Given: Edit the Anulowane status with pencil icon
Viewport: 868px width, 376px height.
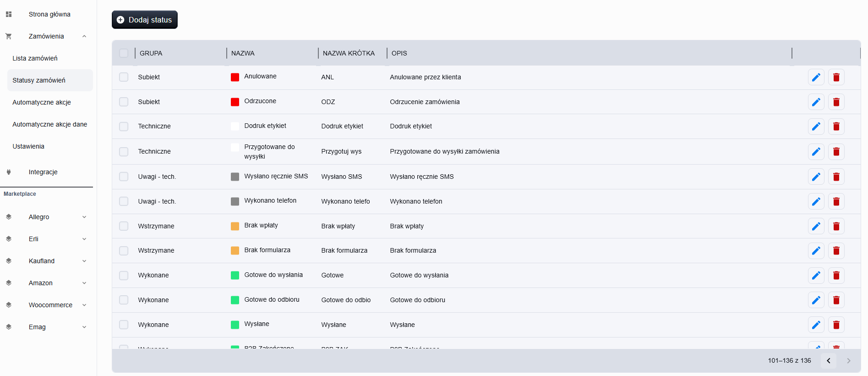Looking at the screenshot, I should (816, 77).
